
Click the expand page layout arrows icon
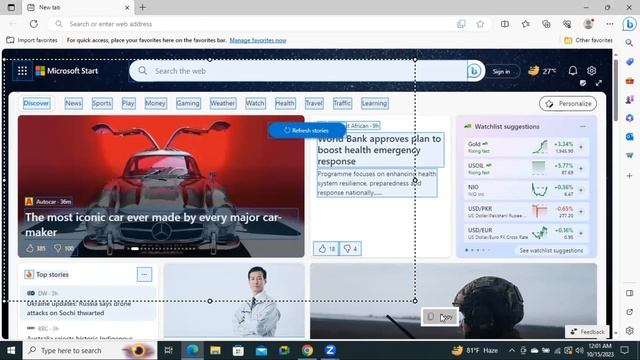pos(598,83)
